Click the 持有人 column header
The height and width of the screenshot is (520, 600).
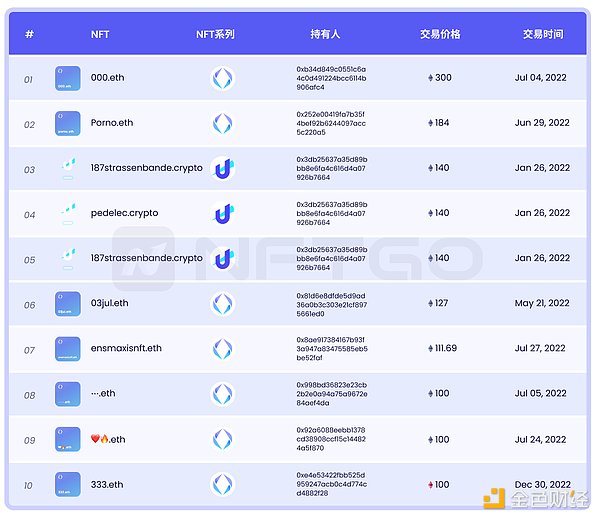pyautogui.click(x=325, y=34)
